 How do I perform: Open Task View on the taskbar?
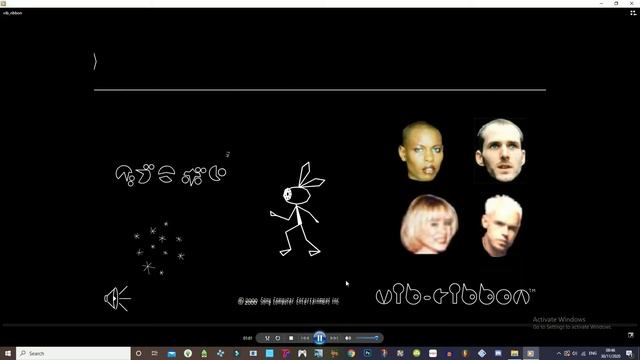[x=155, y=353]
